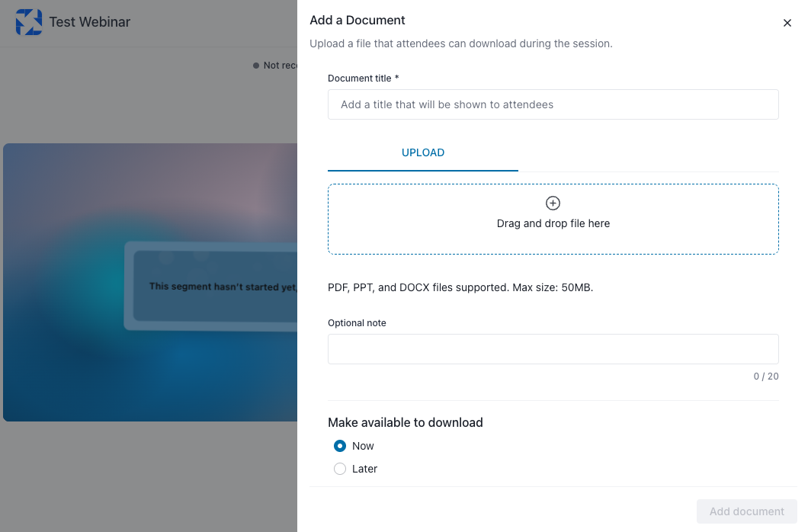Switch to the UPLOAD tab

tap(422, 152)
